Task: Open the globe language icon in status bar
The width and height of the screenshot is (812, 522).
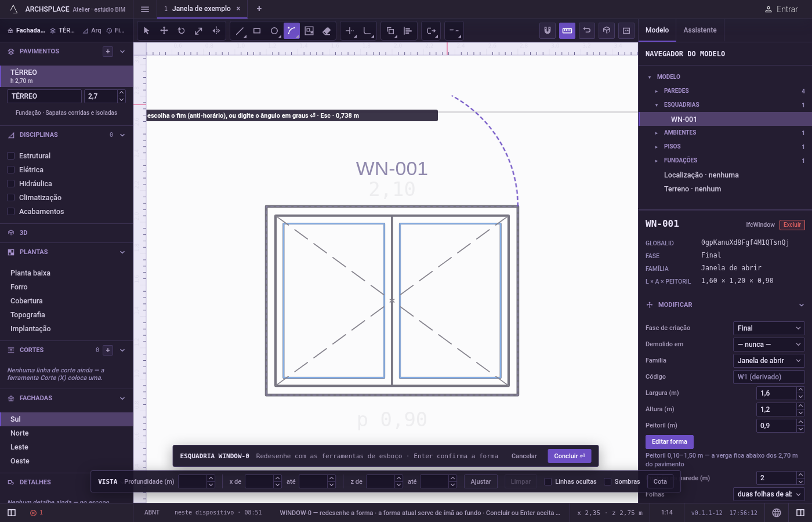Action: click(x=777, y=513)
